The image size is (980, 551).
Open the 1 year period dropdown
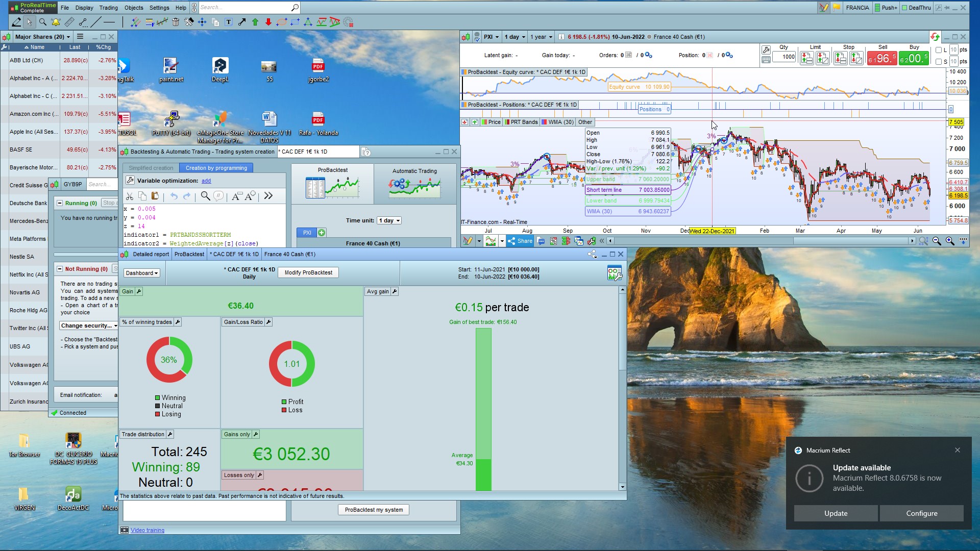(541, 37)
